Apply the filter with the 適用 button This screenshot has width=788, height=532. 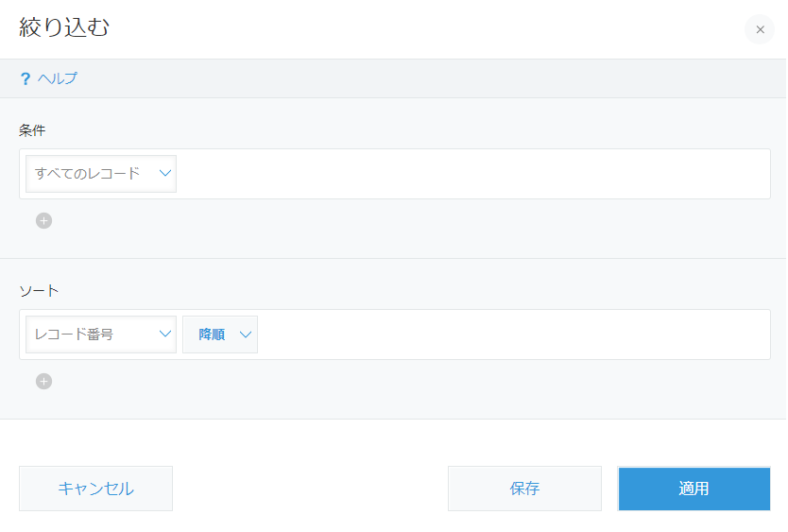pos(694,489)
